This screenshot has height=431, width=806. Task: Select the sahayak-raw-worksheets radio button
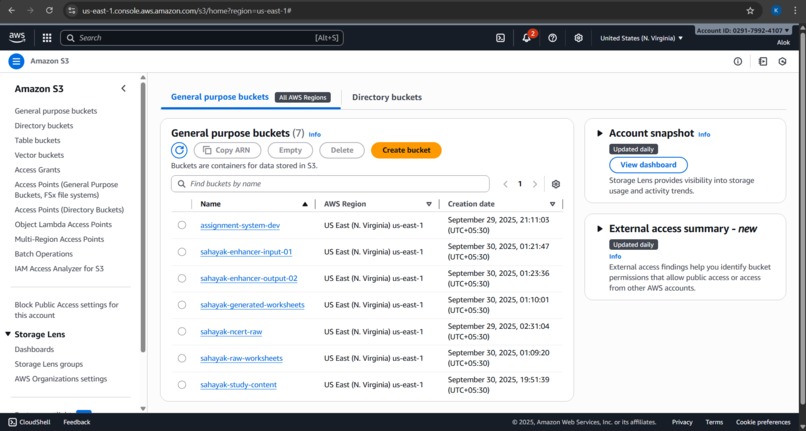182,358
